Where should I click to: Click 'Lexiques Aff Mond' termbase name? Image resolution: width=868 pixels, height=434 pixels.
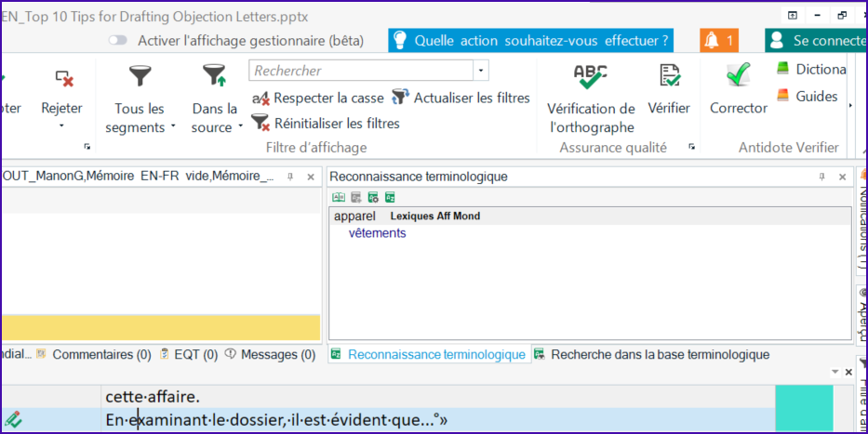(435, 217)
